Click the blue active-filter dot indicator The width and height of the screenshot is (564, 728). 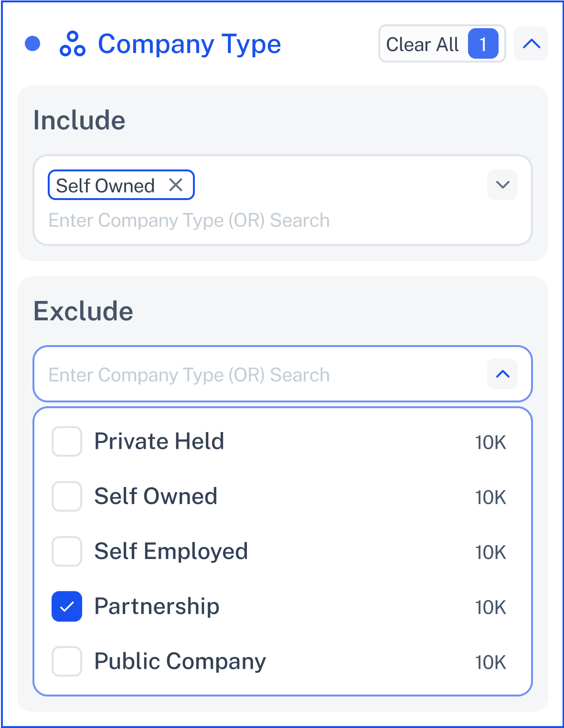pos(32,43)
